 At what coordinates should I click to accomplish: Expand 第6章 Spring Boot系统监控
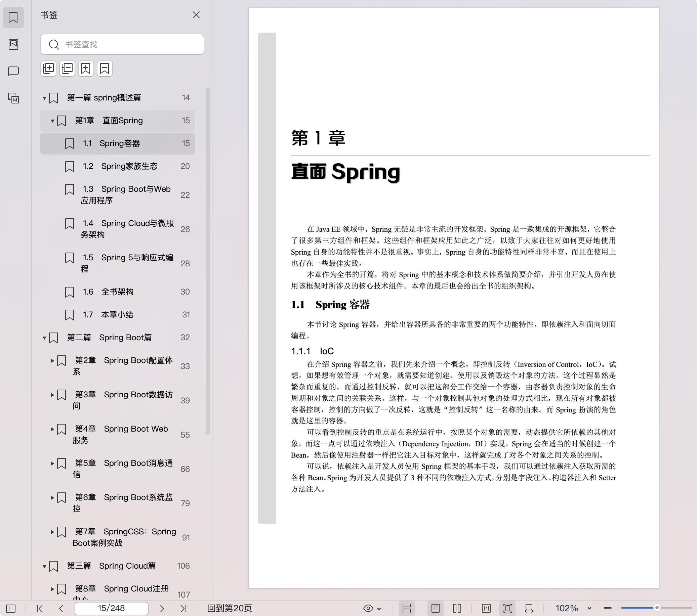pyautogui.click(x=52, y=498)
